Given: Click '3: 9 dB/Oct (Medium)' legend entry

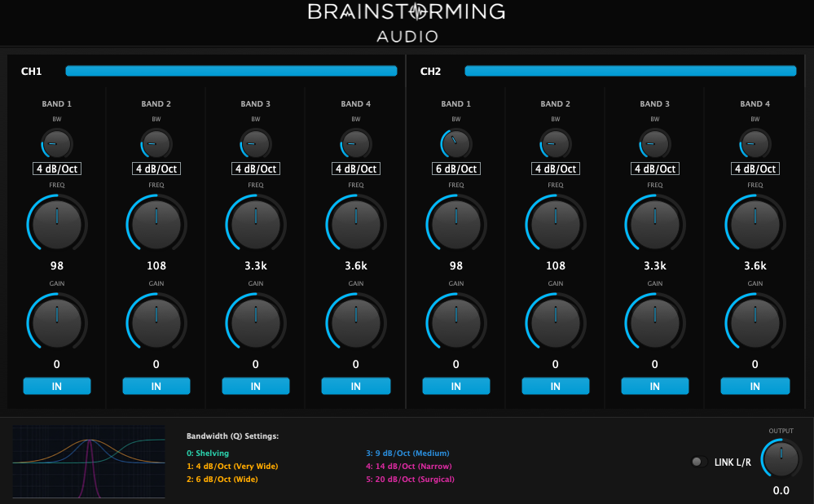Looking at the screenshot, I should [x=407, y=454].
